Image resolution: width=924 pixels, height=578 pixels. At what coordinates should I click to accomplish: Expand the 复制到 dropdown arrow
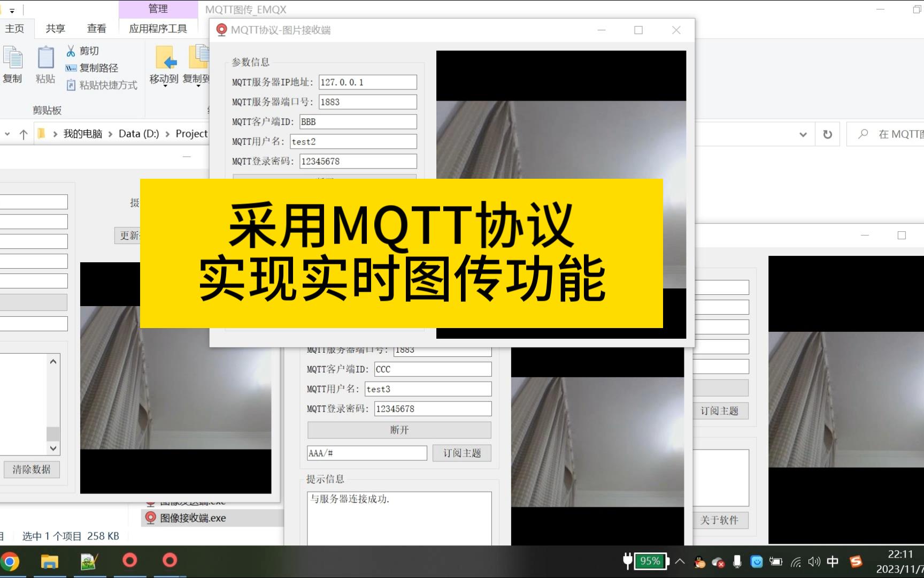(197, 86)
